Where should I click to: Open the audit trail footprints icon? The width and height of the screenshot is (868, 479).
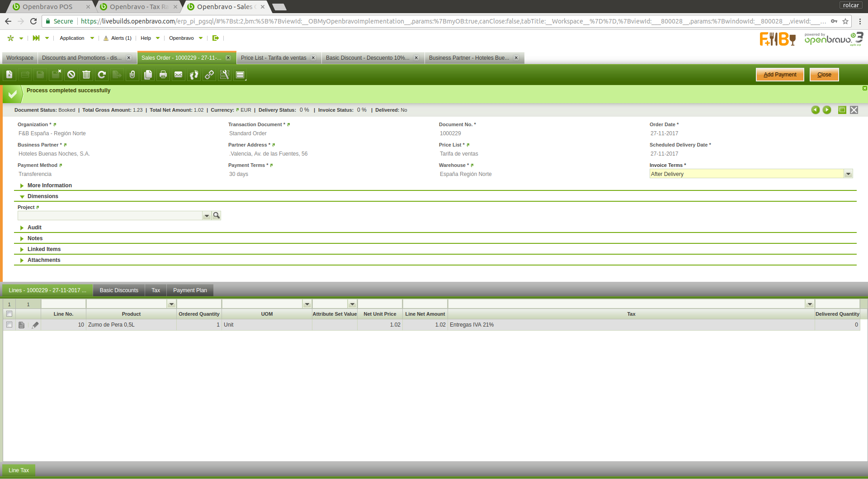194,75
